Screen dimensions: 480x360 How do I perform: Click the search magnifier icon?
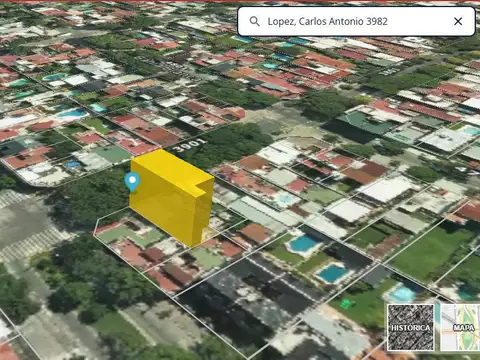pyautogui.click(x=254, y=21)
